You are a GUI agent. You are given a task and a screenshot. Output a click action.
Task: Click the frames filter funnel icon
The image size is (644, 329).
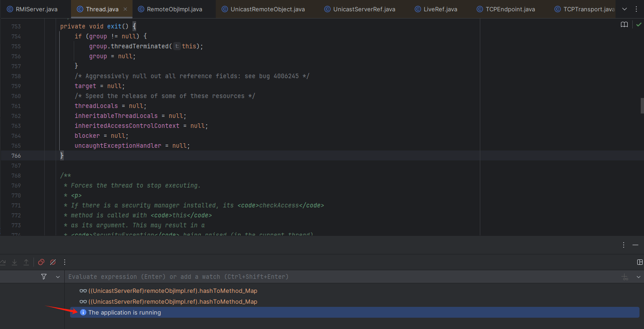(44, 277)
